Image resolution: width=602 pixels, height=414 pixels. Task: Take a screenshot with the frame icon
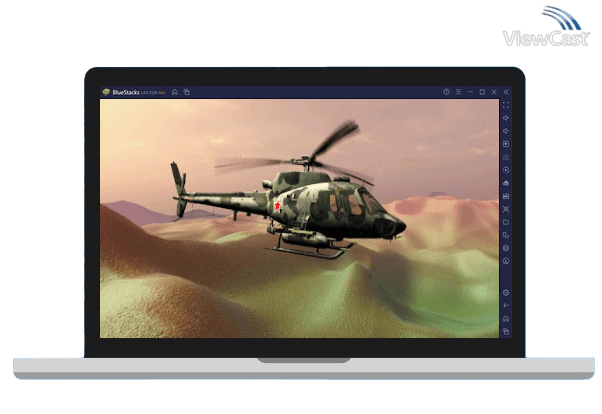click(x=506, y=209)
